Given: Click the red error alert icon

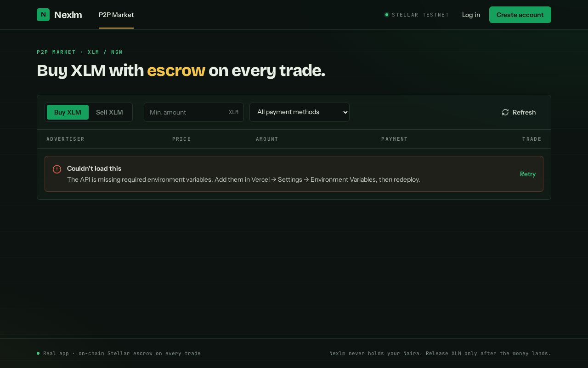Looking at the screenshot, I should point(57,169).
